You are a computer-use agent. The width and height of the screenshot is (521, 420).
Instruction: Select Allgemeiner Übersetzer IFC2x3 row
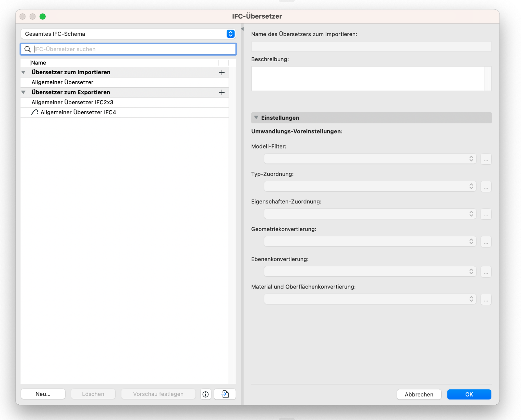coord(125,103)
